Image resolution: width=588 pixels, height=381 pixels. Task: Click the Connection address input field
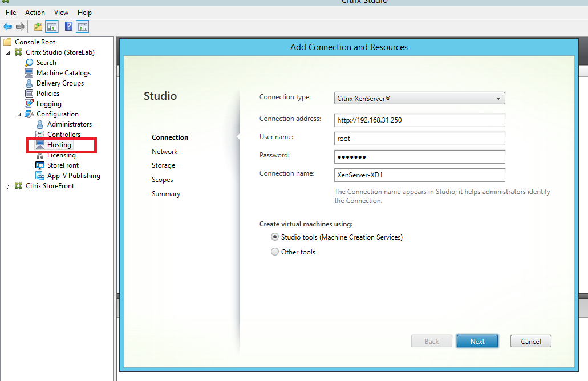pos(419,120)
